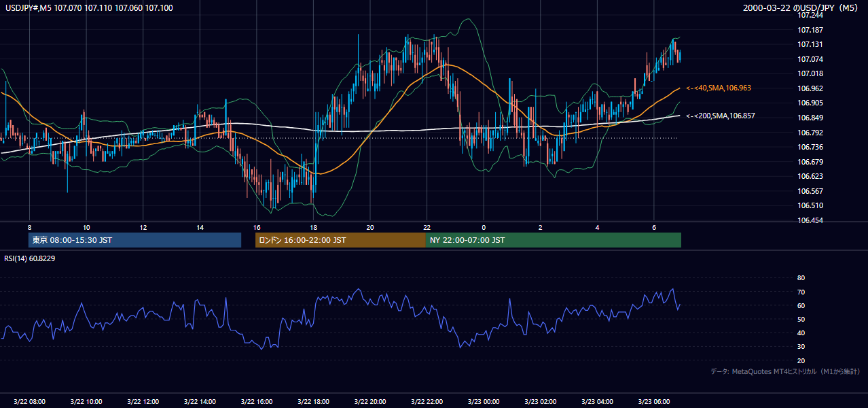Click price level 106.905 on the price axis
The image size is (868, 408).
tap(810, 103)
